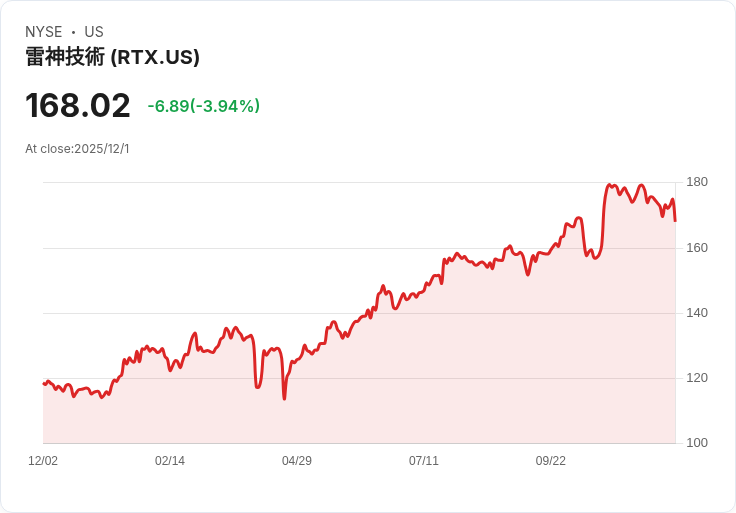Click the 12/02 date label on x-axis
Viewport: 736px width, 513px height.
[43, 461]
